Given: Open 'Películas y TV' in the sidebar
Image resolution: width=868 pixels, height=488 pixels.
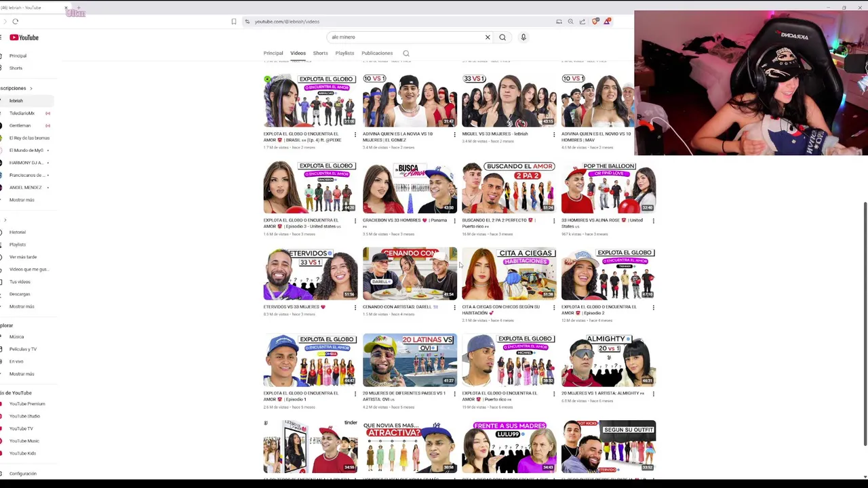Looking at the screenshot, I should (23, 349).
